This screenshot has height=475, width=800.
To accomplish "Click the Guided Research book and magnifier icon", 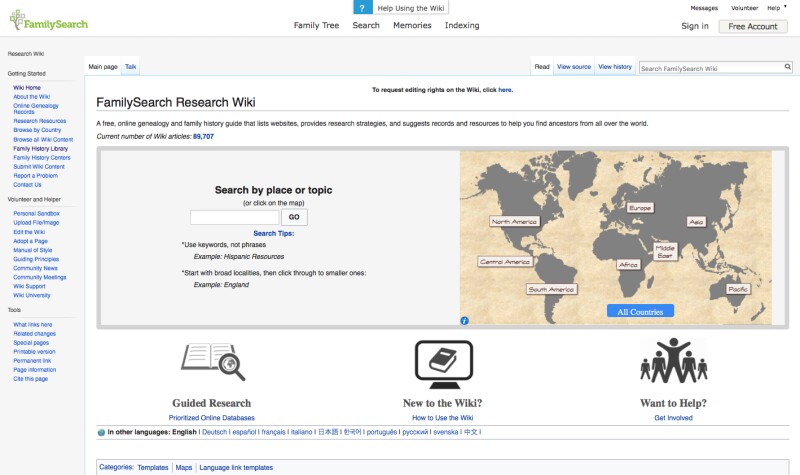I will (x=213, y=362).
